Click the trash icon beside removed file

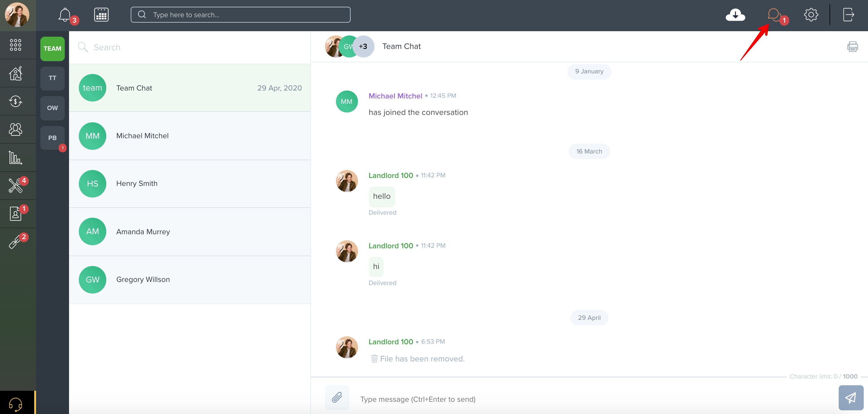[374, 358]
